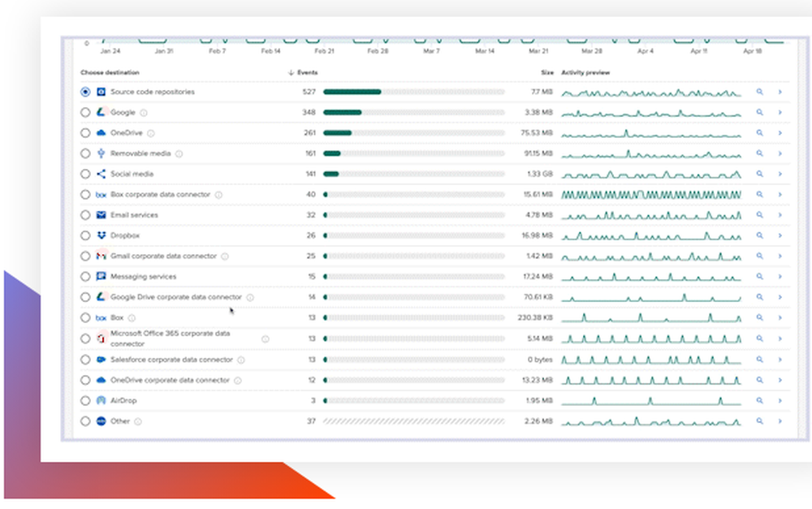The width and height of the screenshot is (812, 509).
Task: Open OneDrive row details chevron
Action: (780, 133)
